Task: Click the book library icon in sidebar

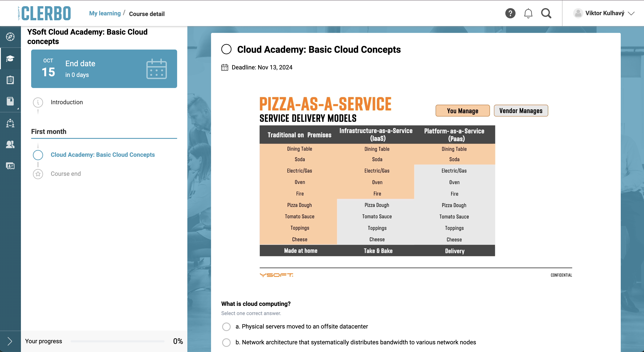Action: (x=10, y=101)
